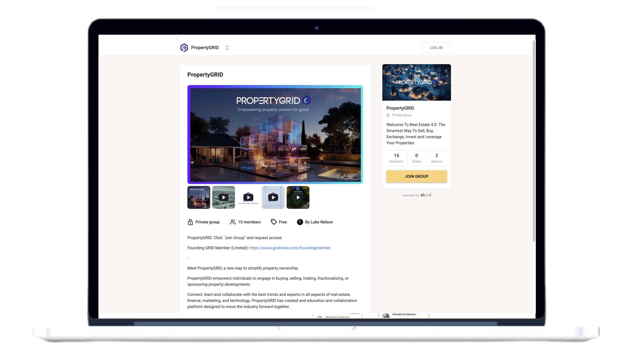
Task: Select the first PropertyGRID image thumbnail
Action: [x=198, y=197]
